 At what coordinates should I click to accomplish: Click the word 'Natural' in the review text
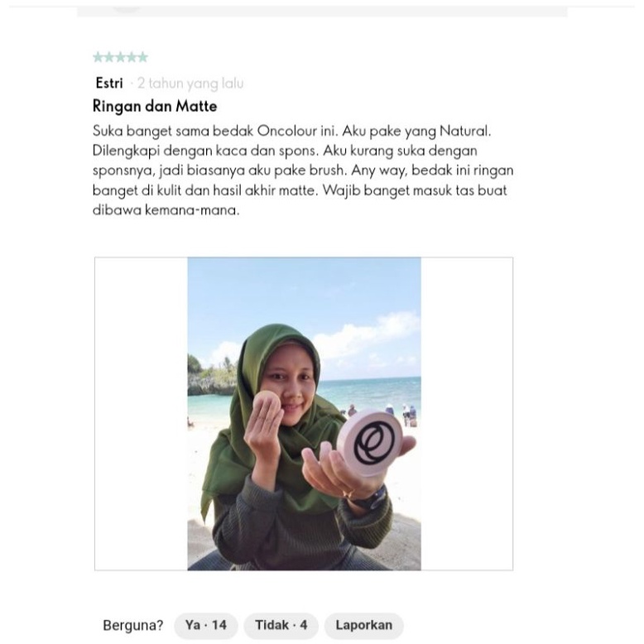464,131
